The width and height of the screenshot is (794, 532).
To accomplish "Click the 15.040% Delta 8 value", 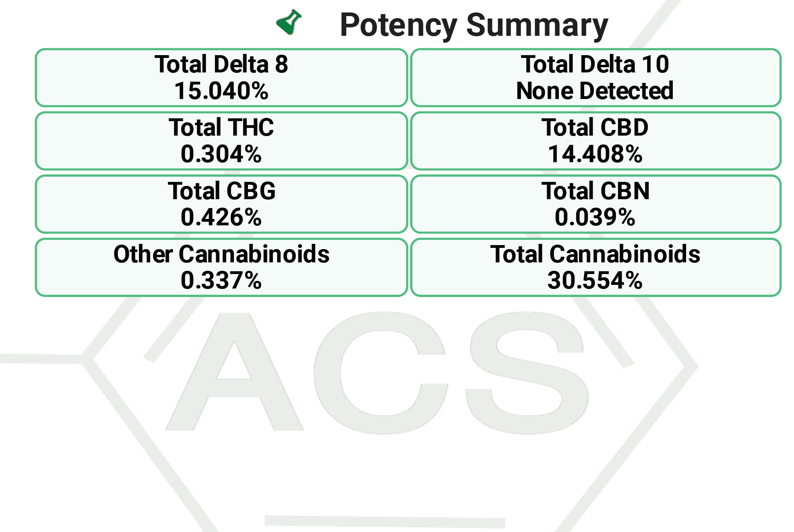I will 221,91.
